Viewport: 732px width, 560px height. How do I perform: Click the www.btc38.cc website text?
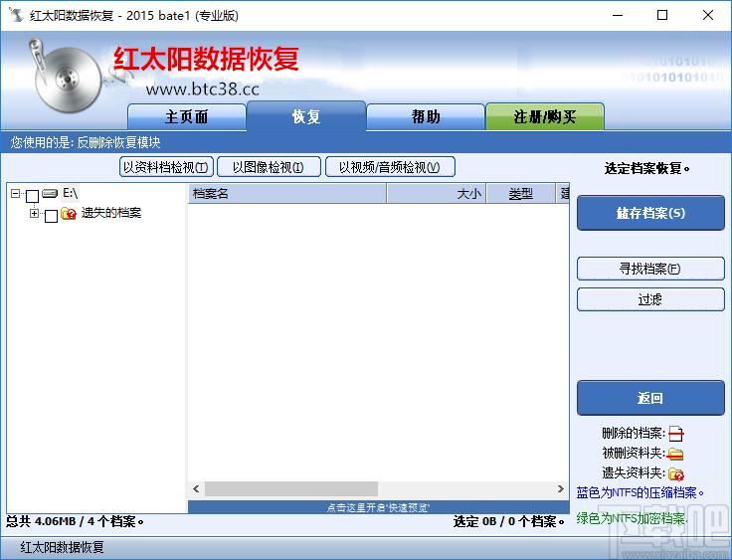pos(203,89)
